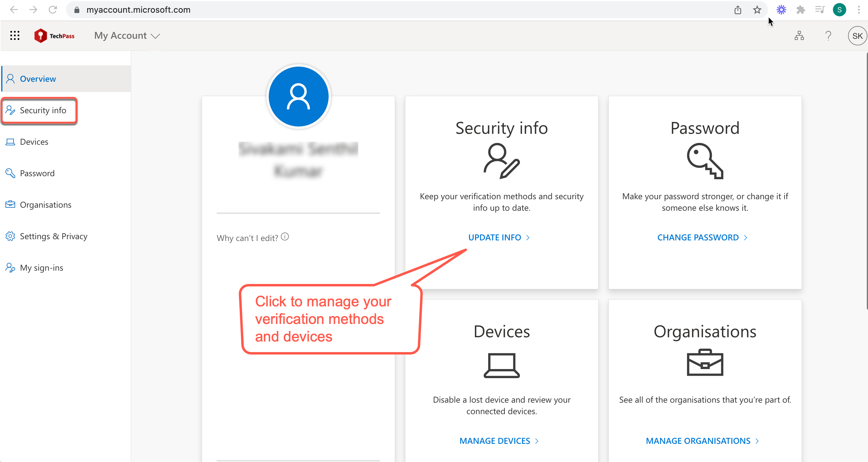Open the browser extensions puzzle icon
This screenshot has height=462, width=868.
pos(801,10)
